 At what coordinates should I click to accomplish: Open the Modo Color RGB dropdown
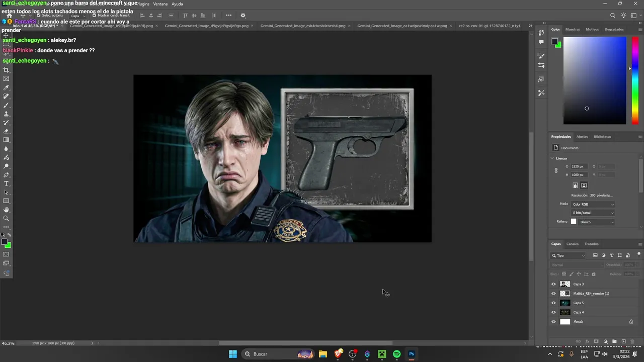[x=593, y=204]
